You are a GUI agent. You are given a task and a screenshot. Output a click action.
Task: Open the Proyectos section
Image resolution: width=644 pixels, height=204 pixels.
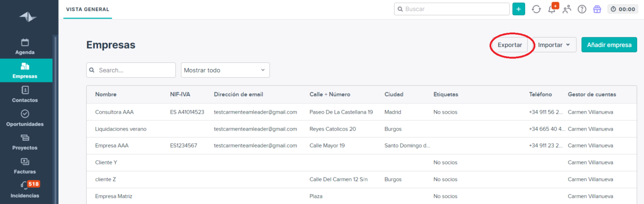[x=25, y=142]
